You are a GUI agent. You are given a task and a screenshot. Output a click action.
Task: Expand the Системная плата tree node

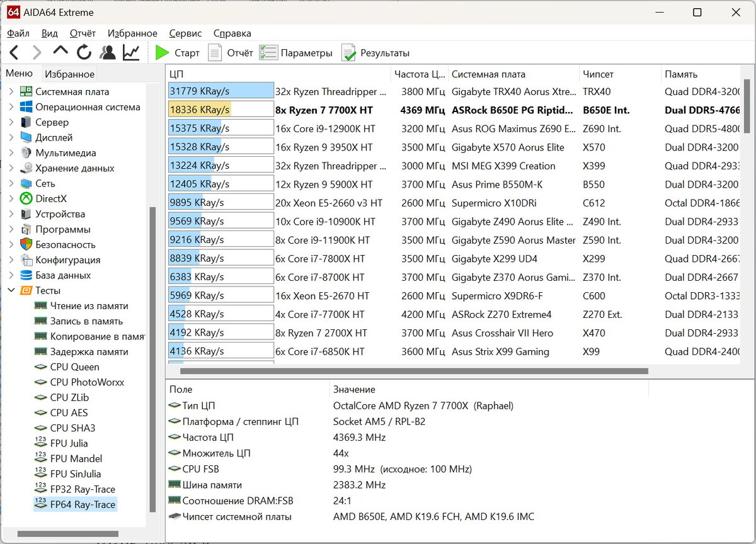point(11,92)
